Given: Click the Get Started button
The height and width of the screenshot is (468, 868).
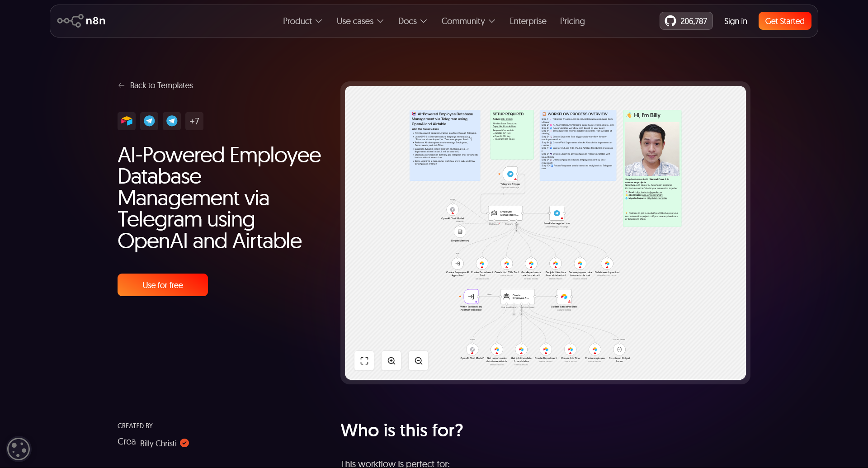Looking at the screenshot, I should [785, 21].
